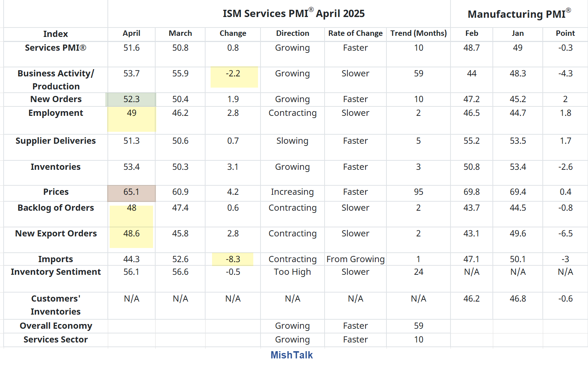Click the Direction column header
Screen dimensions: 588x370
pyautogui.click(x=292, y=33)
